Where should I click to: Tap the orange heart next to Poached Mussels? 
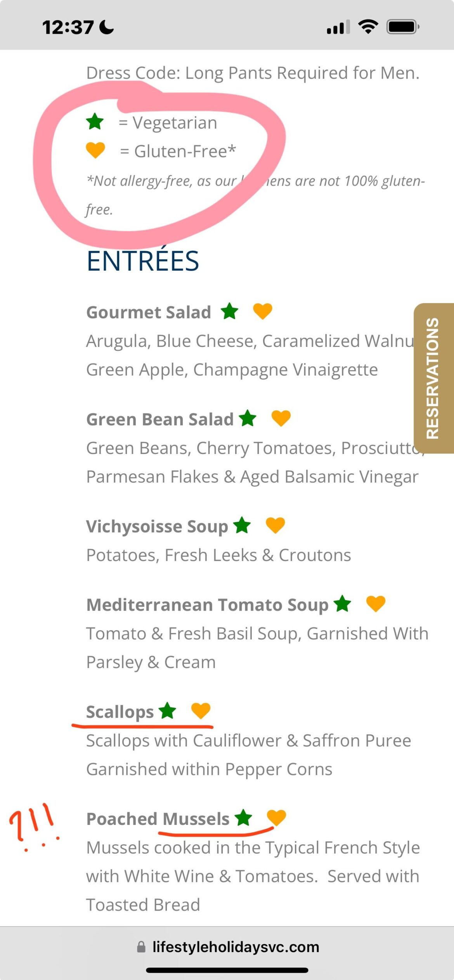(276, 818)
